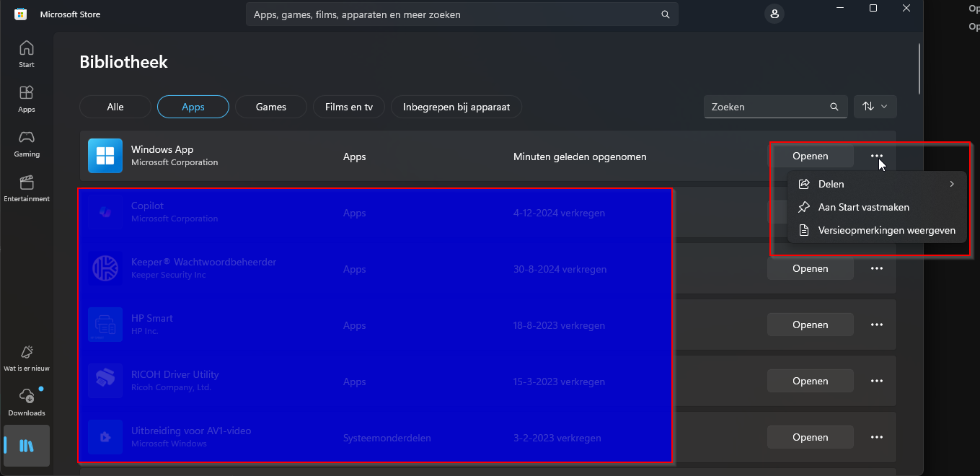
Task: Open the Windows App with Openen button
Action: (811, 156)
